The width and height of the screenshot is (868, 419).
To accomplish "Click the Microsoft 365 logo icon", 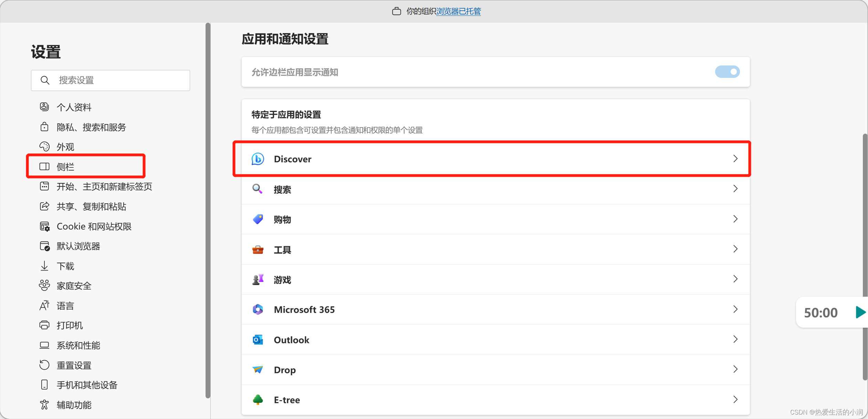I will pyautogui.click(x=258, y=309).
